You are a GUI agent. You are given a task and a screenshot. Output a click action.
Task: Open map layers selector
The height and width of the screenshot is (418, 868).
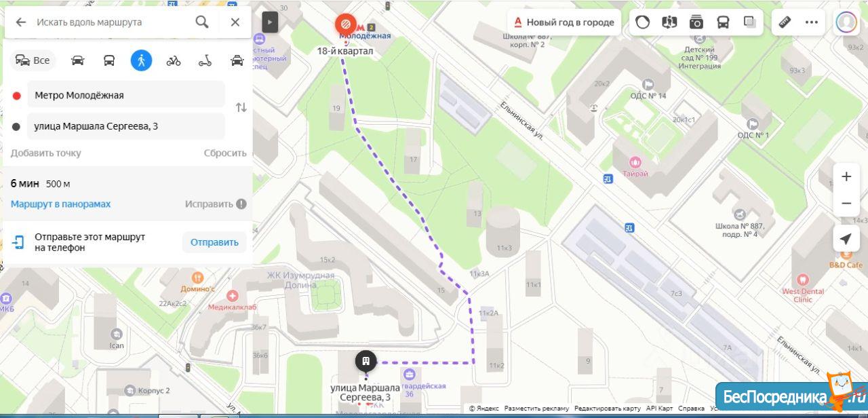point(750,22)
